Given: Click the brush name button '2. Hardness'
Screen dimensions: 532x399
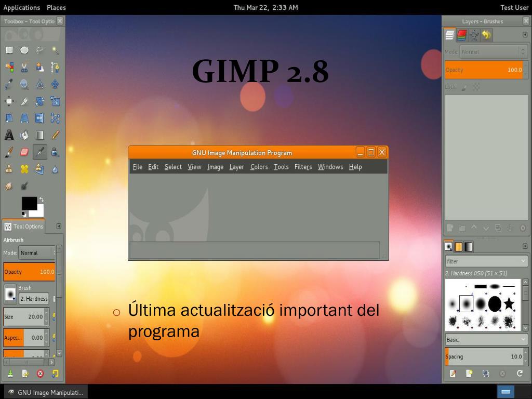Looking at the screenshot, I should (34, 299).
